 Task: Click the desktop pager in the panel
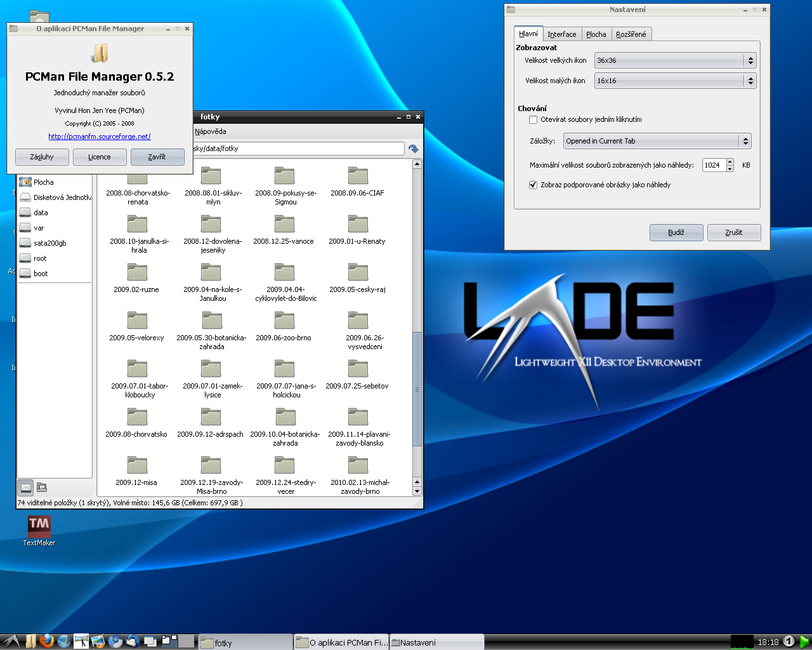point(178,642)
